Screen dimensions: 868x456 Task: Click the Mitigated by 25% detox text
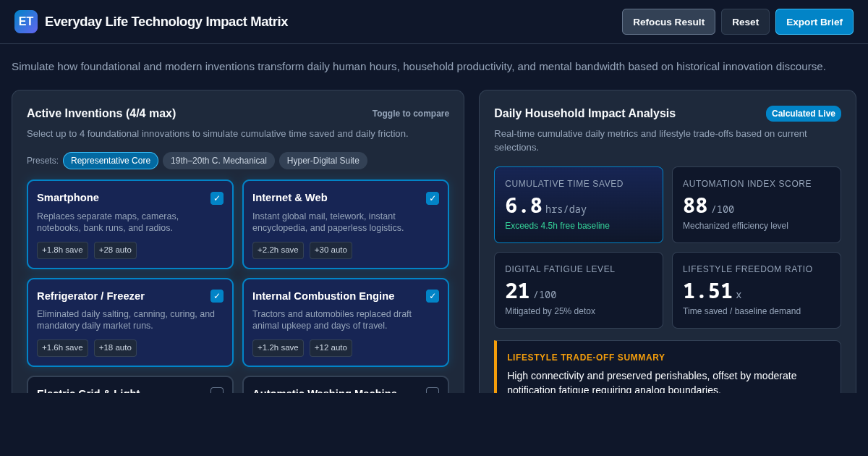click(x=550, y=311)
